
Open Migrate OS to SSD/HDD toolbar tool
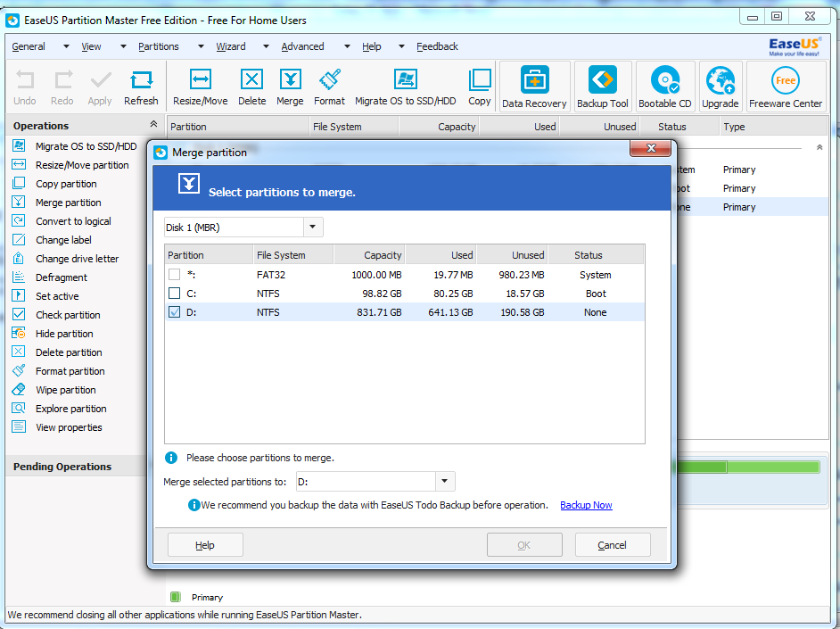pos(406,87)
